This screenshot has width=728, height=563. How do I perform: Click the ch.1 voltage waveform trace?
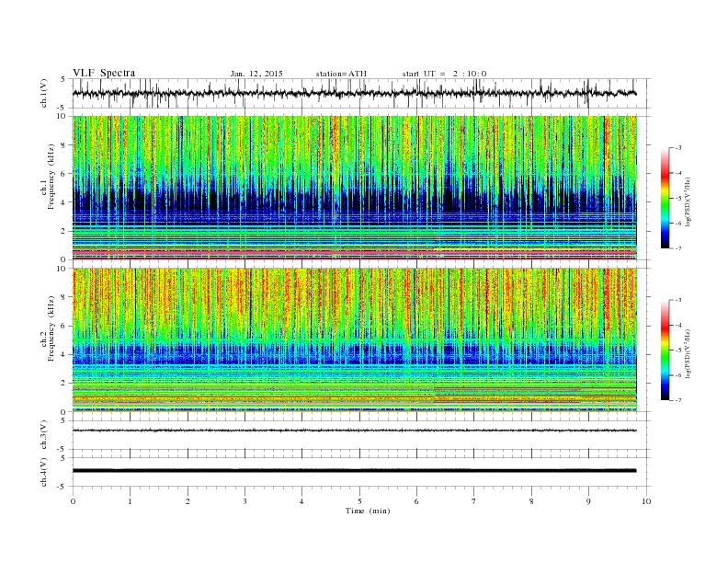[355, 93]
